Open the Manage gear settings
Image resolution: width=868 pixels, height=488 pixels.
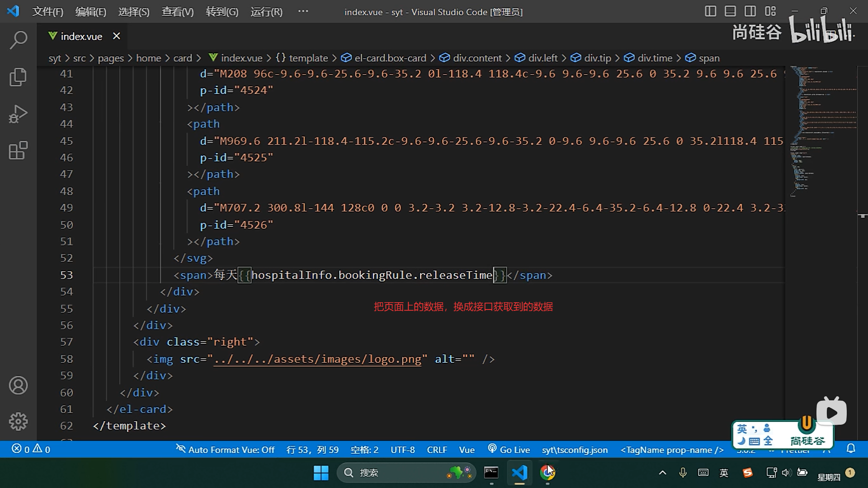18,422
